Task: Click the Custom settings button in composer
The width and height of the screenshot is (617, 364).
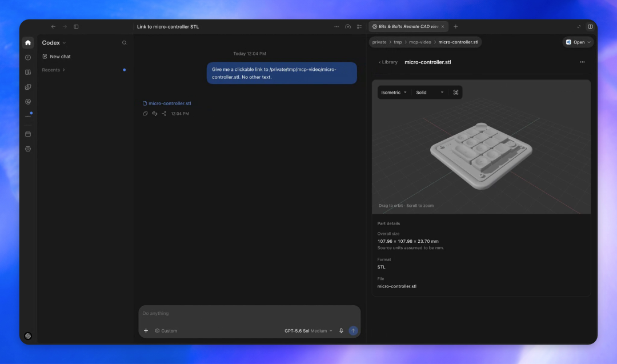Action: [x=166, y=331]
